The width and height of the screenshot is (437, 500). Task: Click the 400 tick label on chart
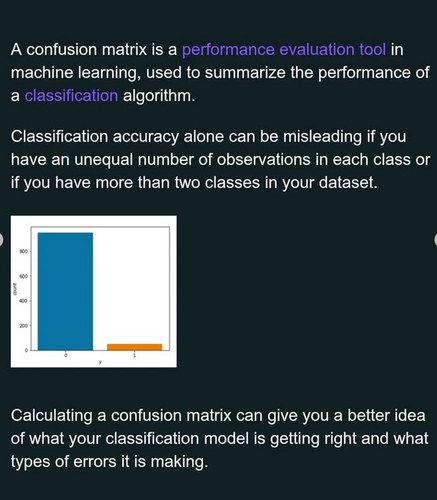23,301
